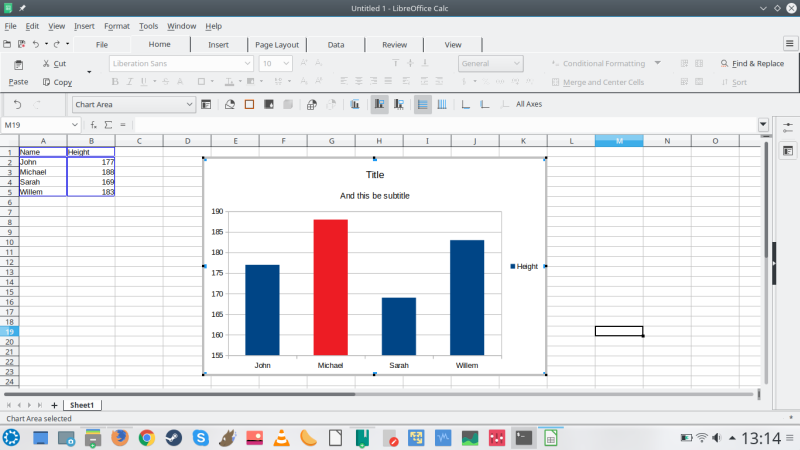Toggle the chart legend on/off
Viewport: 800px width, 450px height.
[379, 104]
